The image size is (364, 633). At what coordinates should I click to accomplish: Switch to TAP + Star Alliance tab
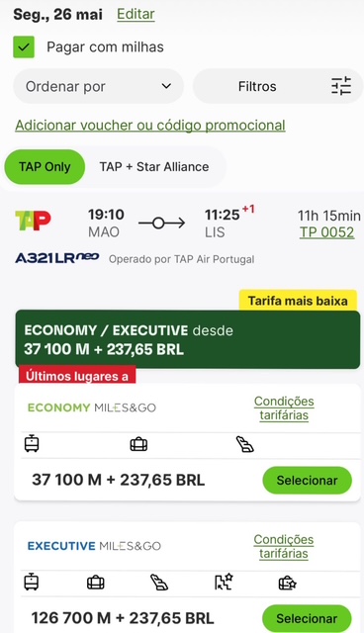click(154, 167)
